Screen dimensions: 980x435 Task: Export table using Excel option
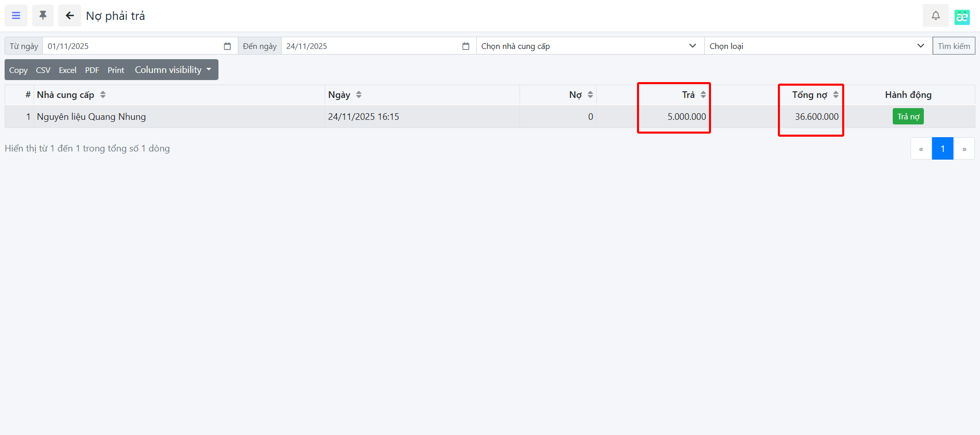(67, 70)
